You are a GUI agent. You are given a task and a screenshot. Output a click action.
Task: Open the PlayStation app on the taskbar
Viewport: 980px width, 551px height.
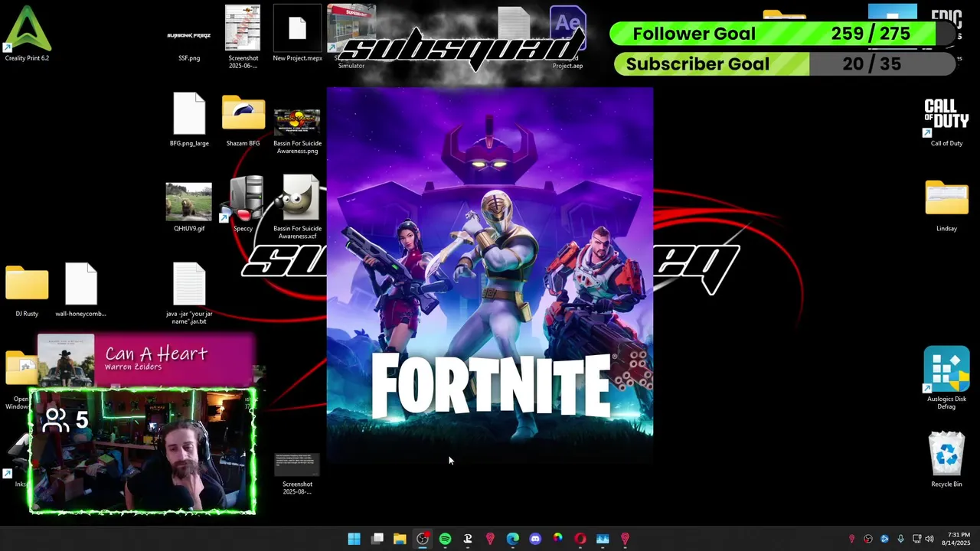pos(468,539)
